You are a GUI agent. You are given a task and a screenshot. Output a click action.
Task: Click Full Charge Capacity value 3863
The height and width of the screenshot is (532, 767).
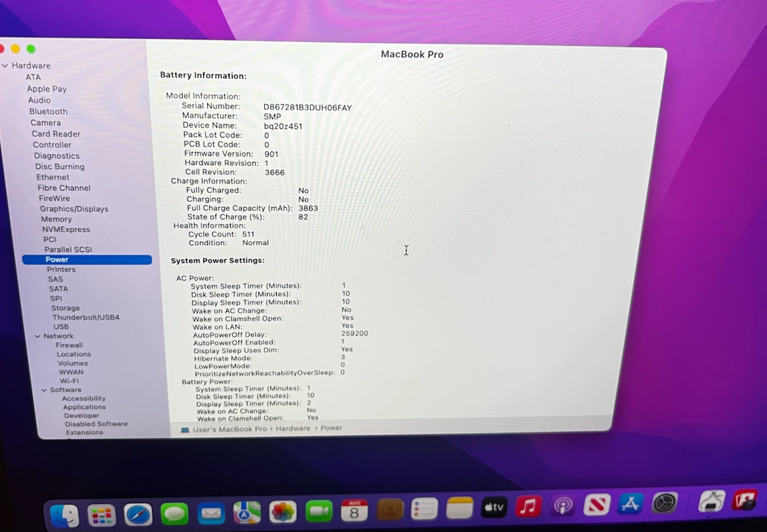(308, 208)
